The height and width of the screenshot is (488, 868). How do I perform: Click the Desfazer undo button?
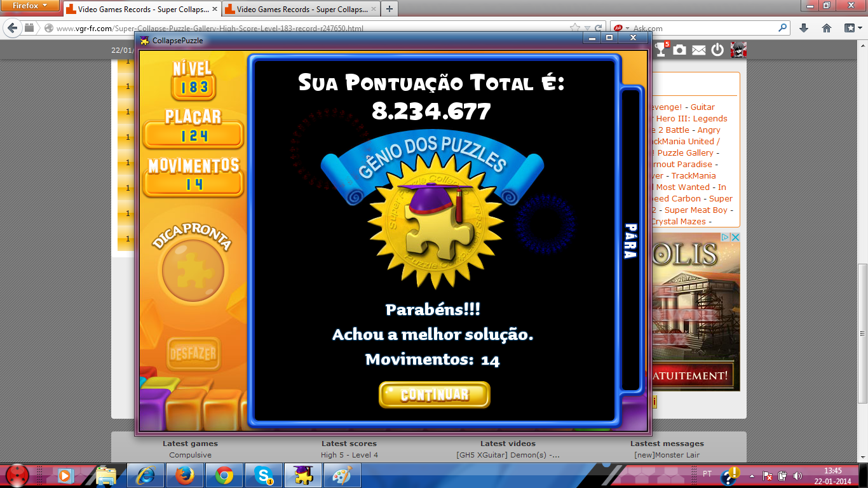pyautogui.click(x=193, y=353)
